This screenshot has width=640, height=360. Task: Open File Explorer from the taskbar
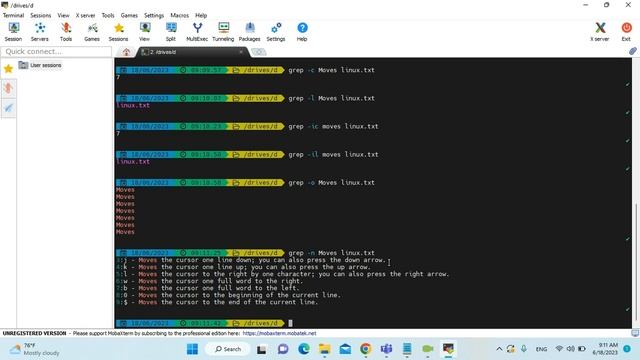point(324,349)
